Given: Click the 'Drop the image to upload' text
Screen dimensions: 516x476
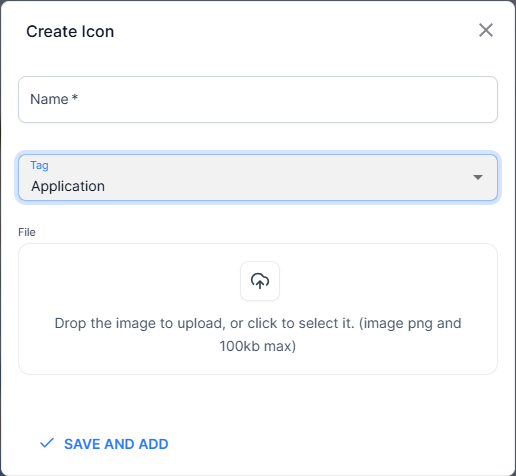Looking at the screenshot, I should tap(138, 323).
